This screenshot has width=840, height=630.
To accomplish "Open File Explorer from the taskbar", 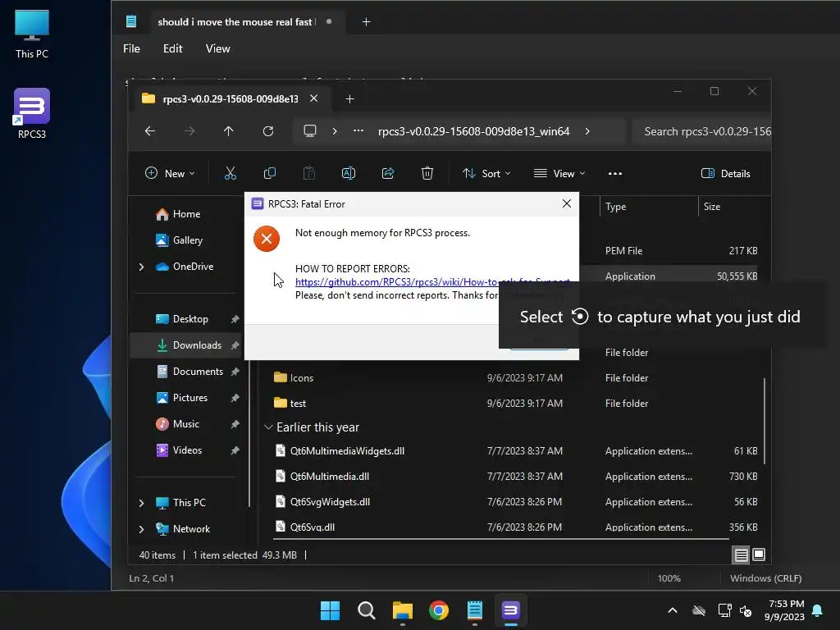I will [402, 610].
